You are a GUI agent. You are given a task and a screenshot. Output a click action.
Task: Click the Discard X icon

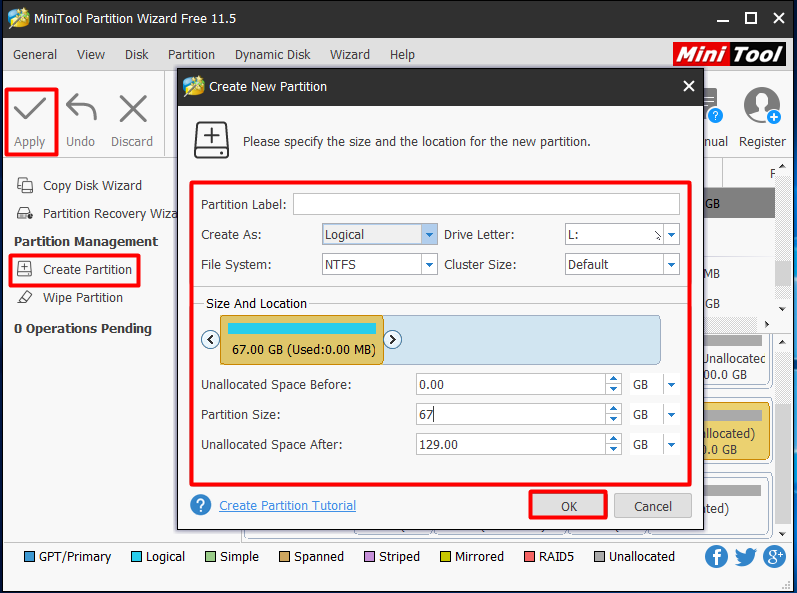132,110
